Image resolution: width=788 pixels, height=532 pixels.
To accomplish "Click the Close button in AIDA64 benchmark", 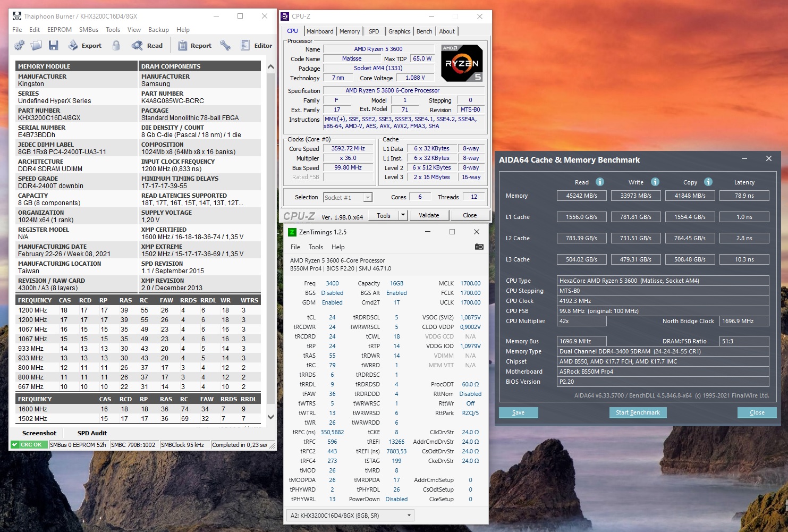I will pos(757,412).
